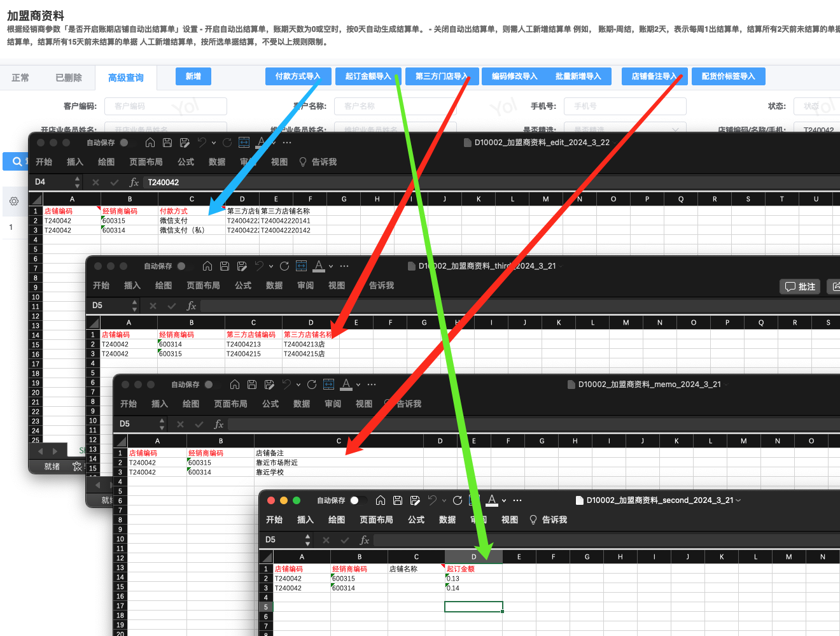The height and width of the screenshot is (636, 840).
Task: Click the more-commands ellipsis in the second_2024_3_21 Excel window
Action: click(x=517, y=500)
